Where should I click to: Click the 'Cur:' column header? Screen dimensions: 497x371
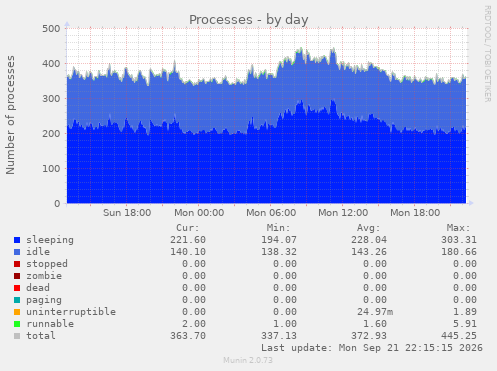pyautogui.click(x=188, y=228)
